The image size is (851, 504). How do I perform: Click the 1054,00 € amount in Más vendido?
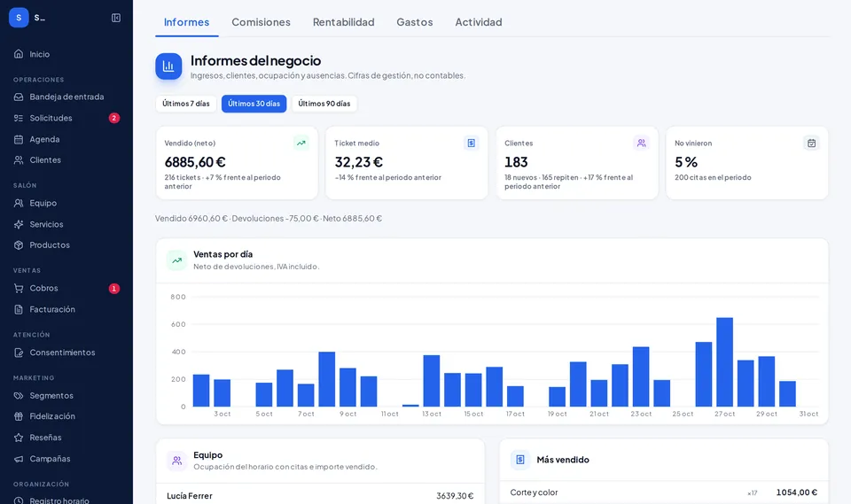(797, 492)
